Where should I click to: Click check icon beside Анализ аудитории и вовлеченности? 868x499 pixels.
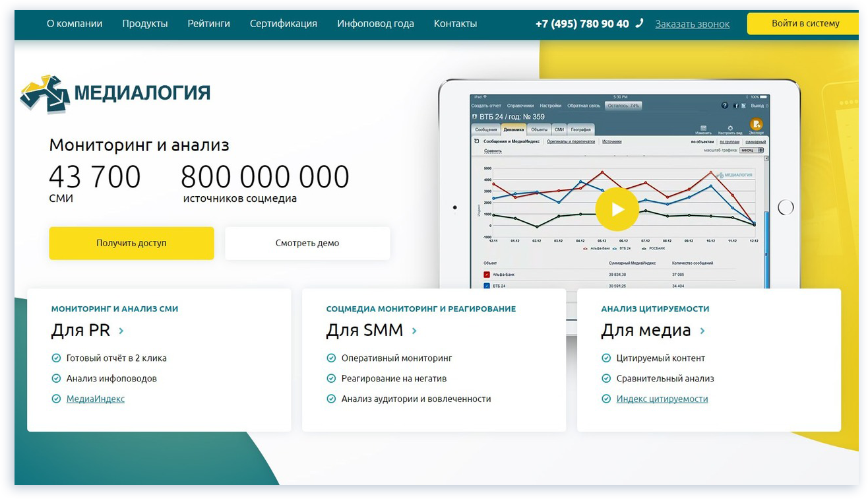[x=331, y=399]
